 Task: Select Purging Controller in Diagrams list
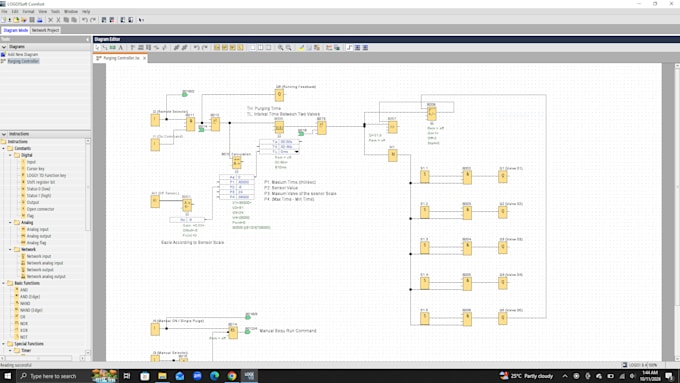pos(23,61)
